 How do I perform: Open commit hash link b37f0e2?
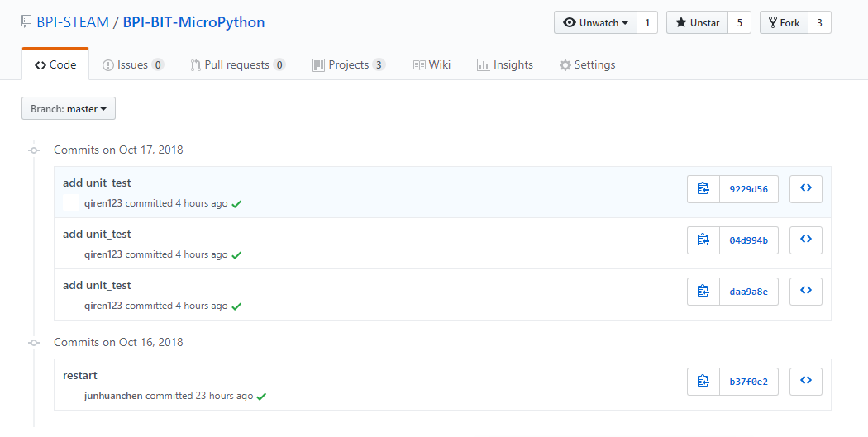[748, 382]
